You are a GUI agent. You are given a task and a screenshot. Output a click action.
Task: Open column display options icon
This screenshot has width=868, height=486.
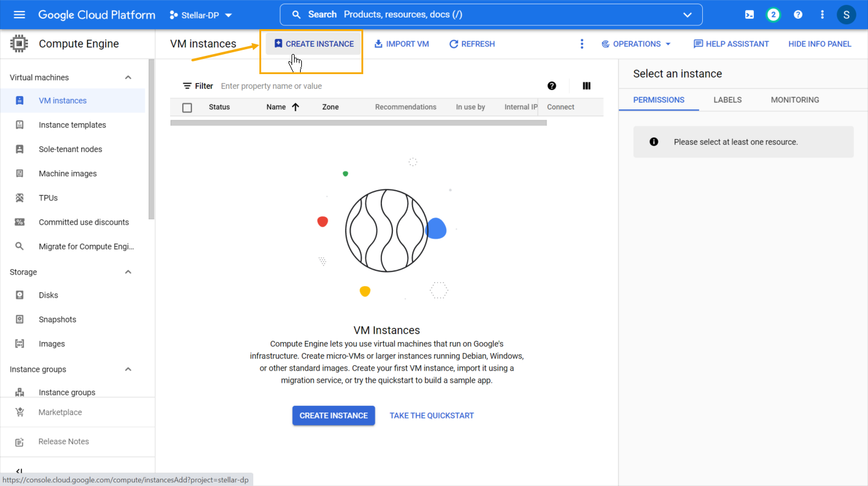coord(586,86)
